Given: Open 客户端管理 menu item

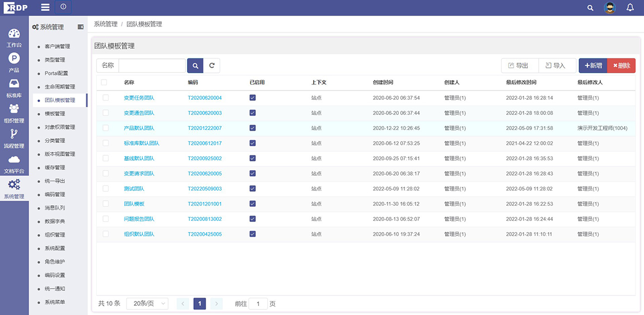Looking at the screenshot, I should coord(57,47).
